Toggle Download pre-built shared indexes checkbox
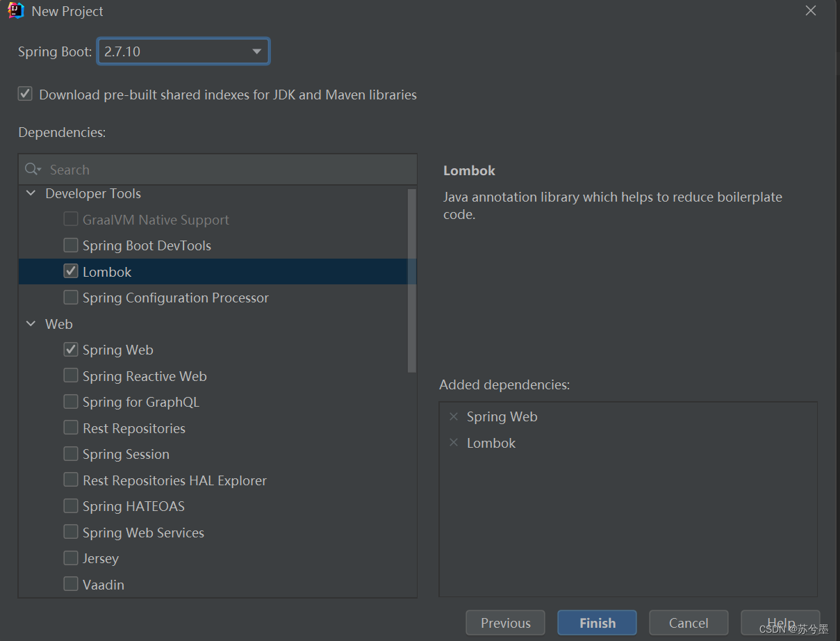 click(x=25, y=94)
